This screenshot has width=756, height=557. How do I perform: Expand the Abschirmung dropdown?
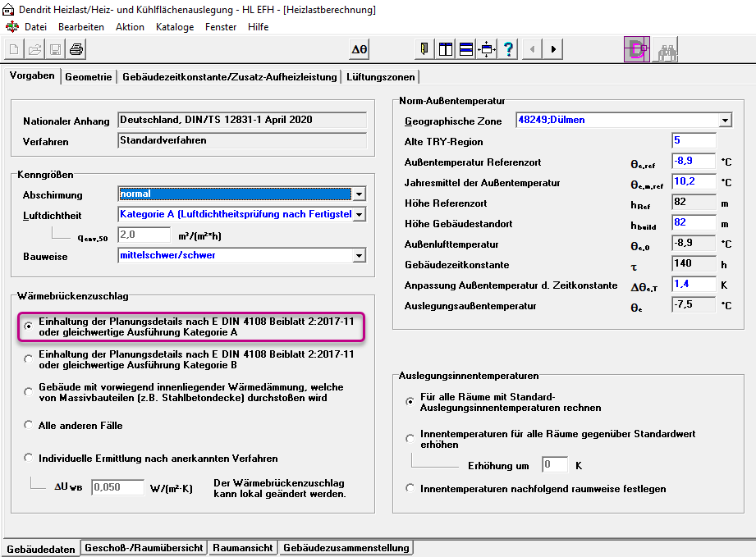[x=359, y=194]
